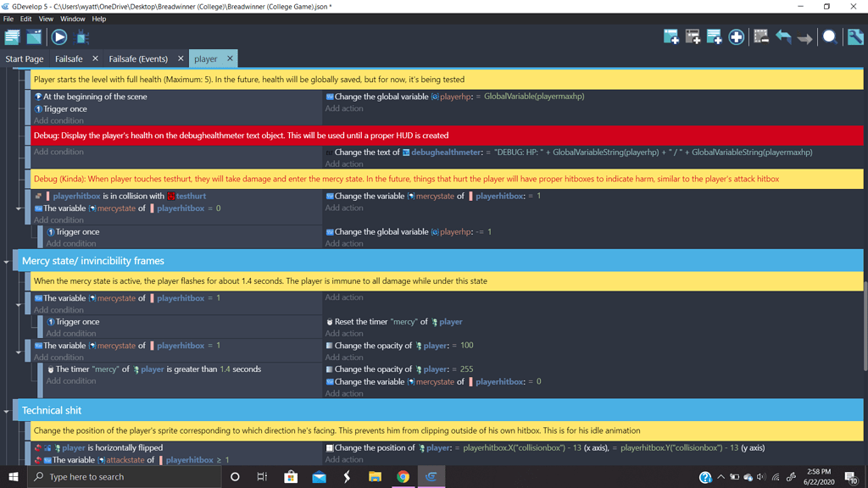Image resolution: width=868 pixels, height=488 pixels.
Task: Redo the last undone change
Action: 804,36
